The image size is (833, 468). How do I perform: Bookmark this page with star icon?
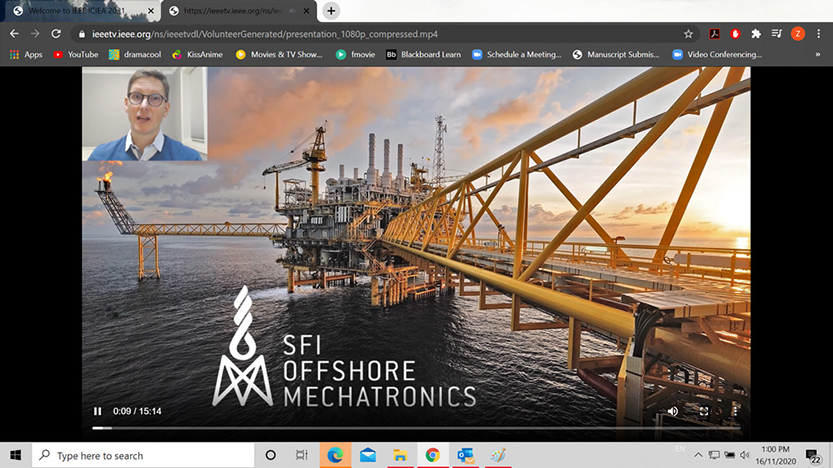tap(688, 34)
